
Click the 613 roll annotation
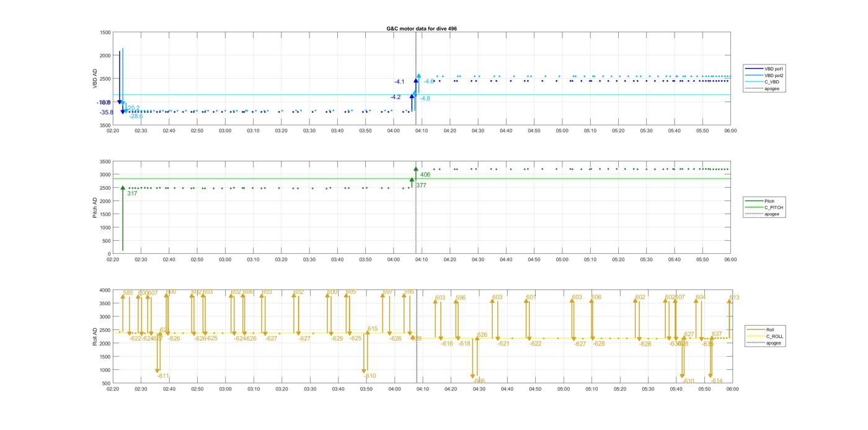pos(734,298)
